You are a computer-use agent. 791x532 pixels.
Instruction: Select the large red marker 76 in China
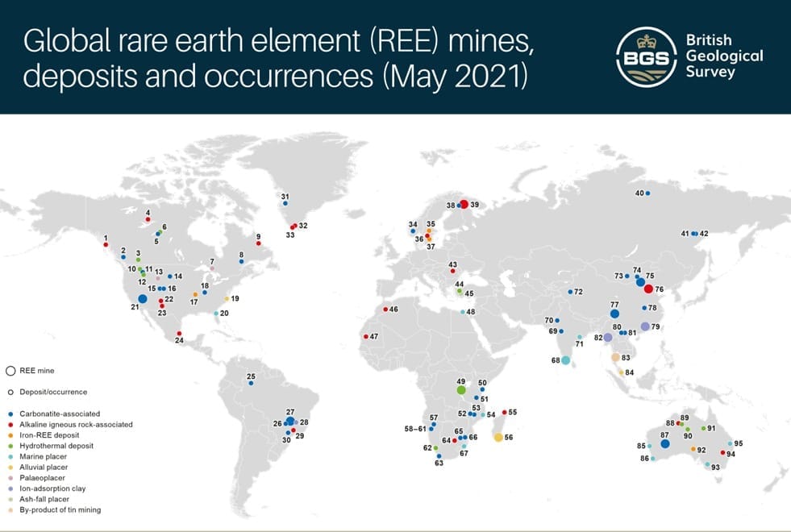648,289
